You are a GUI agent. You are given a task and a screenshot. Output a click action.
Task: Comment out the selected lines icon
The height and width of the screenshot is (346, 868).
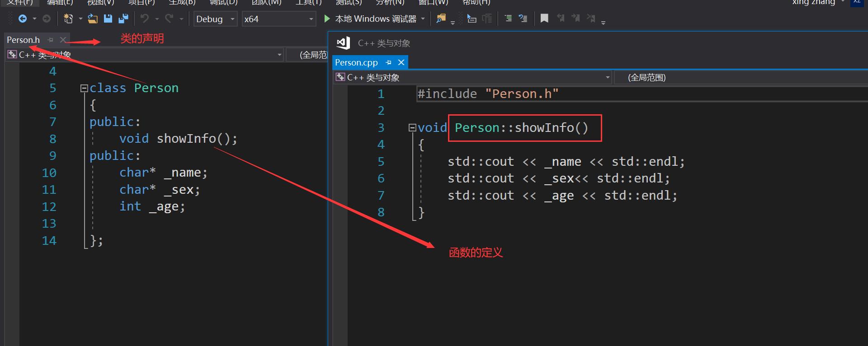[508, 19]
